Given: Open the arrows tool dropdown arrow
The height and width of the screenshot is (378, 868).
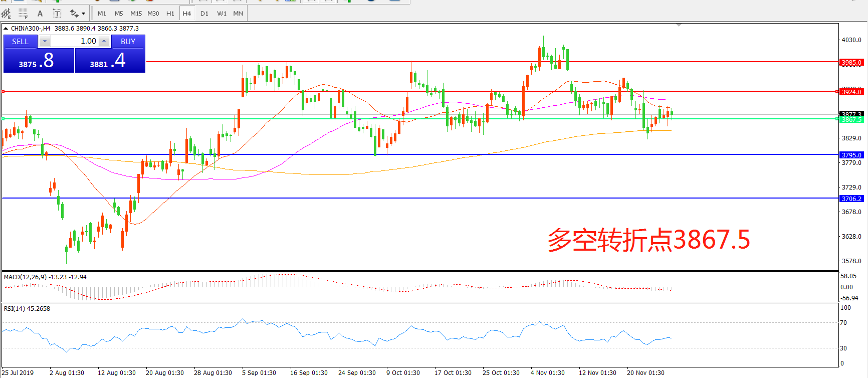Looking at the screenshot, I should [x=83, y=14].
